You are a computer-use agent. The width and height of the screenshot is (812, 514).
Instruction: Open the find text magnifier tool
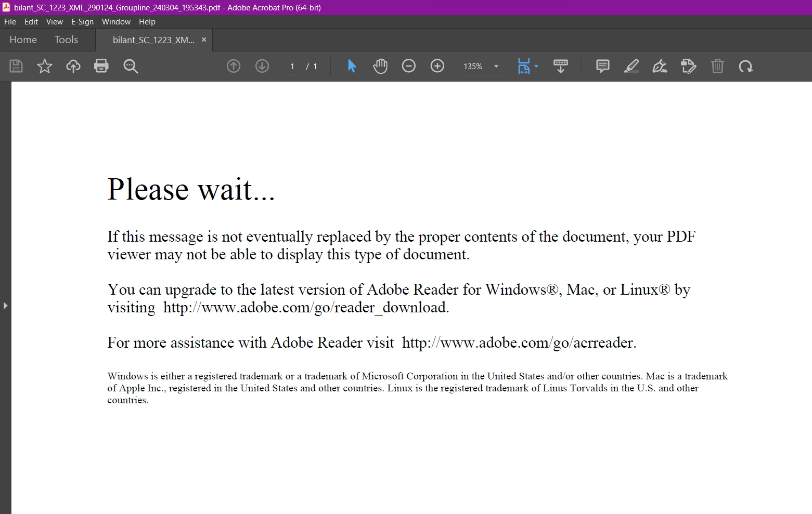tap(131, 67)
